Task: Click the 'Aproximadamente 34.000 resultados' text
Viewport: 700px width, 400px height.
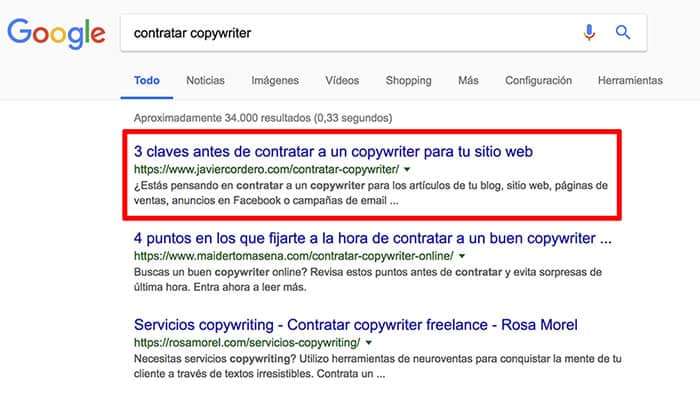Action: click(x=263, y=118)
